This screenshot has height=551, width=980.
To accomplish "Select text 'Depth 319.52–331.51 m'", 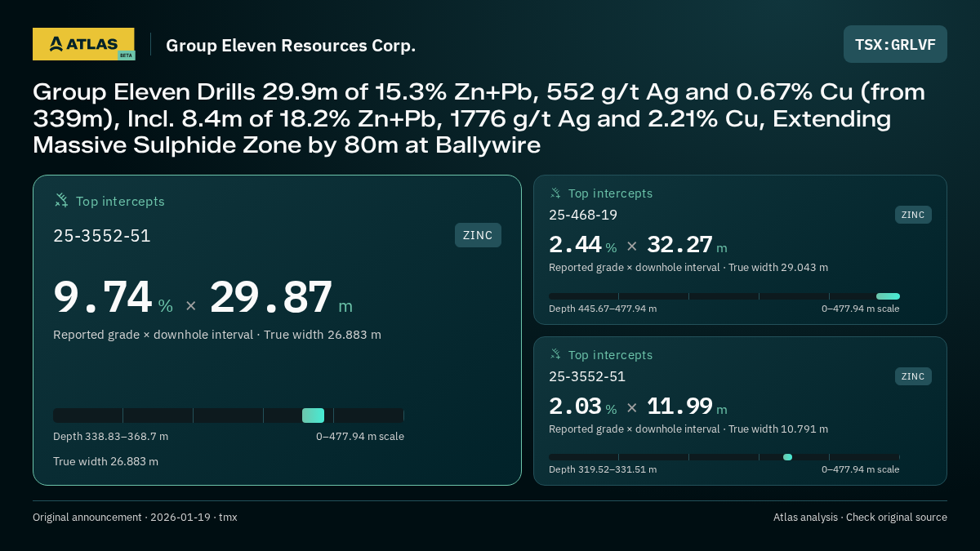I will [x=603, y=469].
